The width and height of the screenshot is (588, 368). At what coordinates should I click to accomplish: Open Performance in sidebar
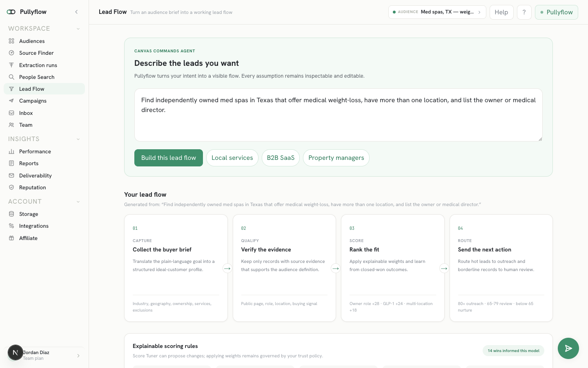44,151
